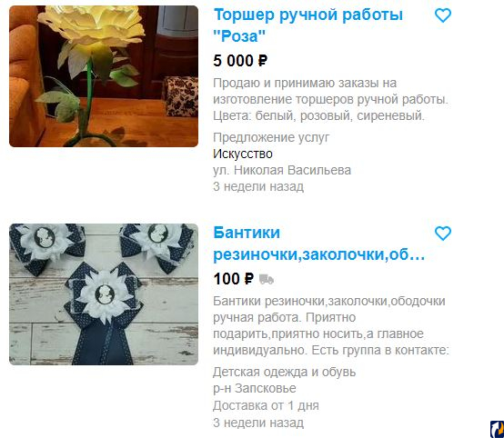
Task: Click the Предложение услуг label
Action: tap(271, 137)
